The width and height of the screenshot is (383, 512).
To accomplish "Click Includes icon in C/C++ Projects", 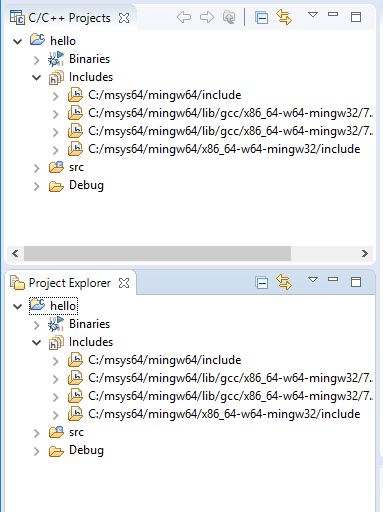I will [x=56, y=77].
